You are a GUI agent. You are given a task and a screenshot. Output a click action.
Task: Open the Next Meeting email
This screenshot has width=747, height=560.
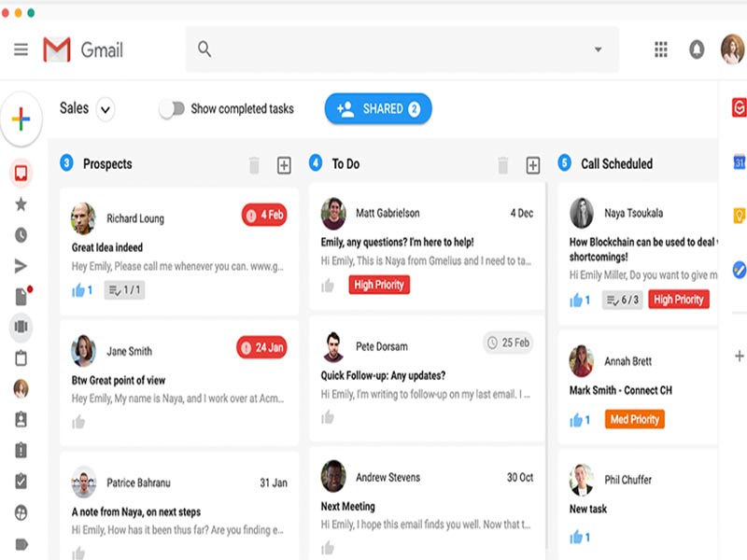(347, 506)
